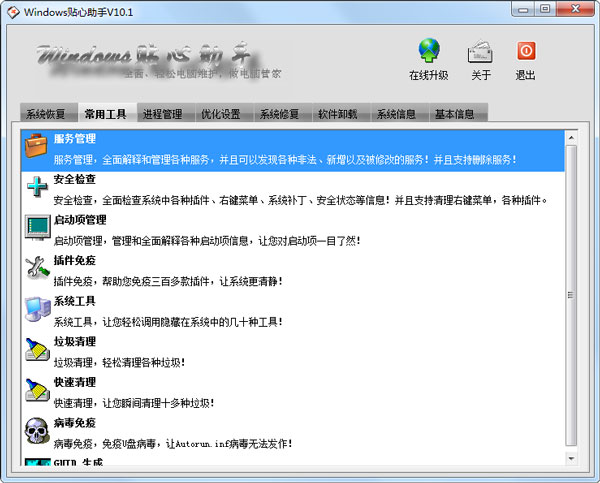Click the 快速清理 broom icon
The image size is (600, 483).
pyautogui.click(x=37, y=390)
